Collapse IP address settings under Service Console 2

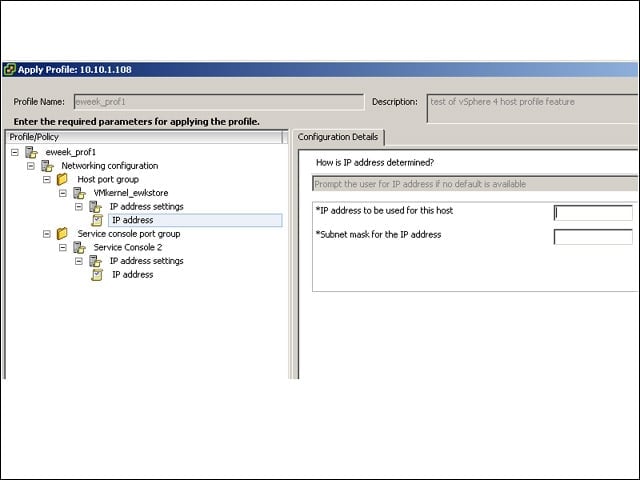click(79, 261)
